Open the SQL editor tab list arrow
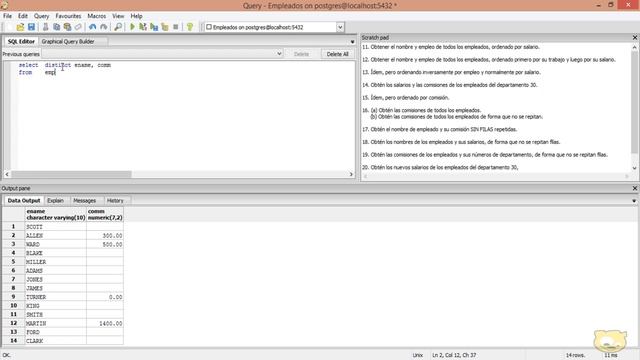The height and width of the screenshot is (360, 640). [352, 42]
